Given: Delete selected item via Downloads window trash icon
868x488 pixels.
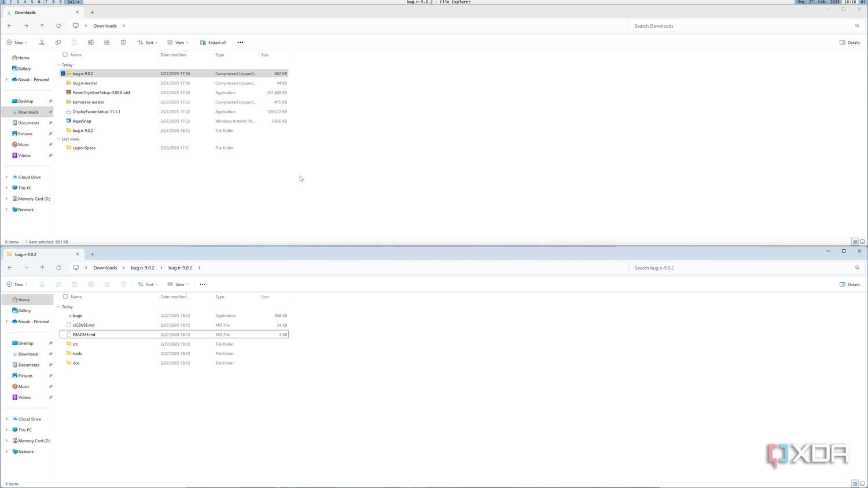Looking at the screenshot, I should coord(123,42).
